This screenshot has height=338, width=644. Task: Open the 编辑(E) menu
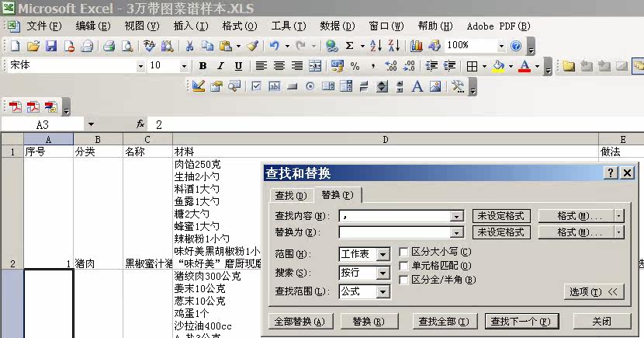point(93,26)
